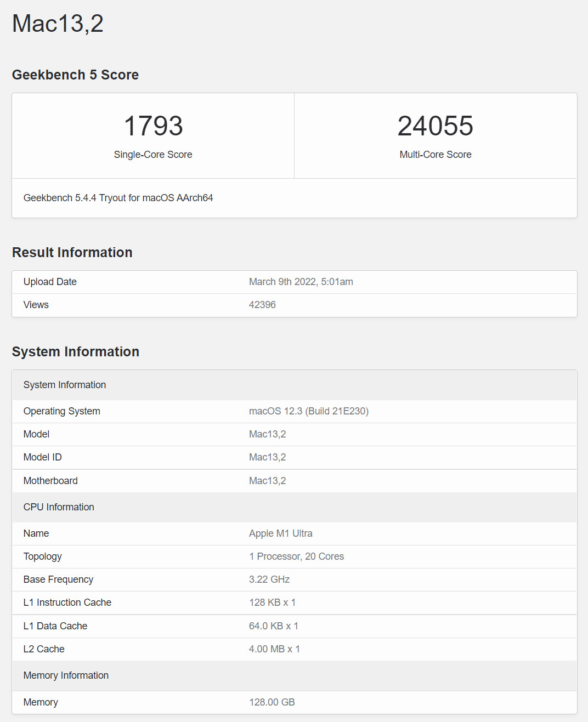The image size is (588, 722).
Task: Click the Model ID Mac13,2 value
Action: click(x=268, y=457)
